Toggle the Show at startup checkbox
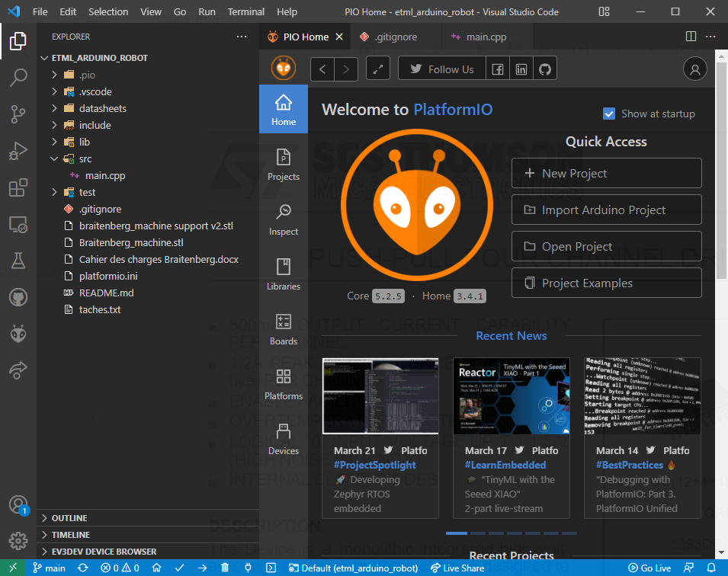 coord(608,114)
